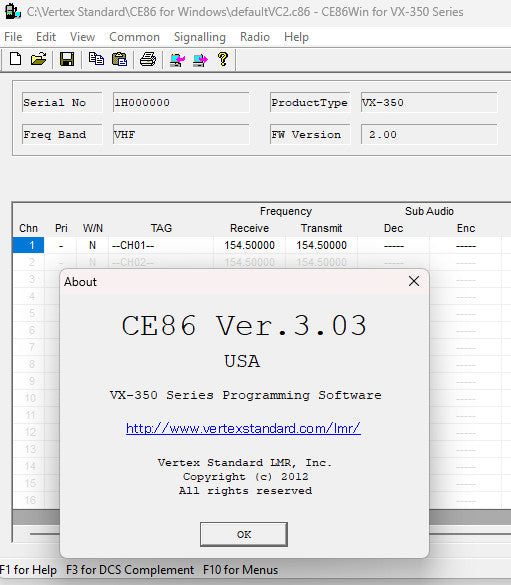Click the --CH02-- tag cell in row 2
Screen dimensions: 511x585
(161, 262)
